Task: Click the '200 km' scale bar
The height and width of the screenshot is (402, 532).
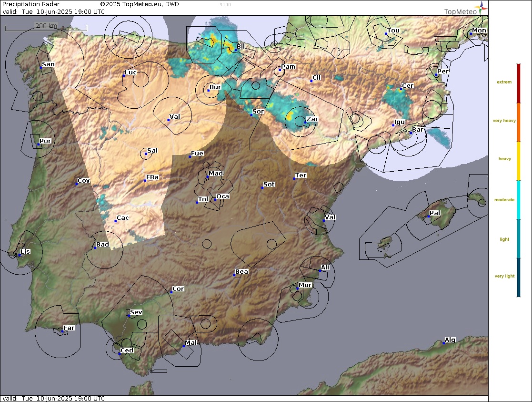Action: tap(46, 26)
